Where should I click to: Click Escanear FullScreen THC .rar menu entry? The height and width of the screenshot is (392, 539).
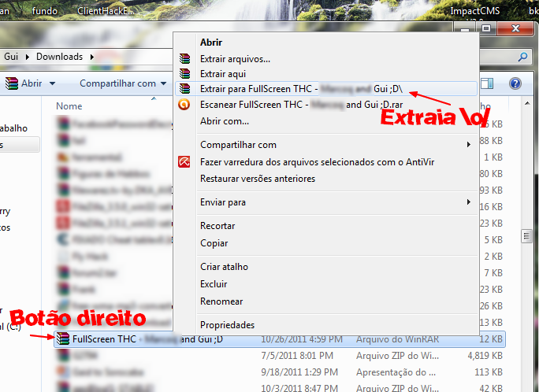tap(302, 105)
